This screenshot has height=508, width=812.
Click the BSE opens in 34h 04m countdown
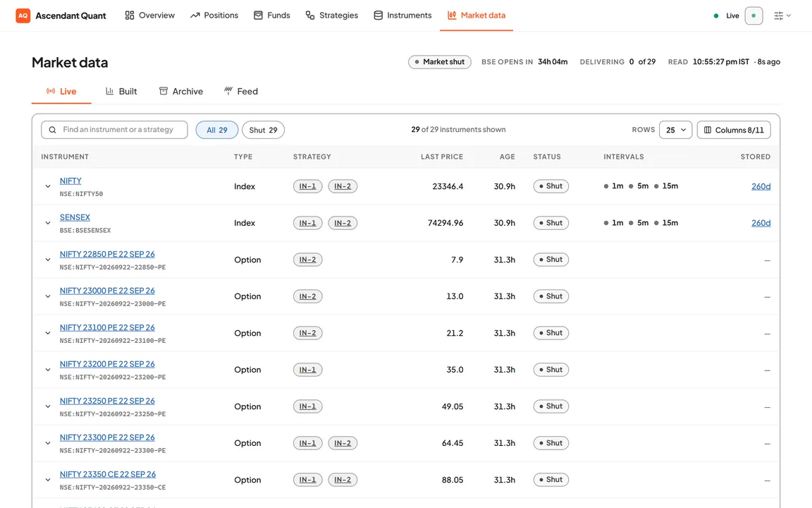[x=524, y=61]
